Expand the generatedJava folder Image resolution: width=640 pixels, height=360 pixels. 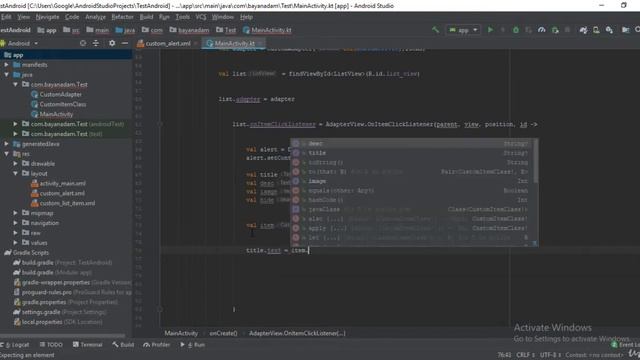[7, 144]
